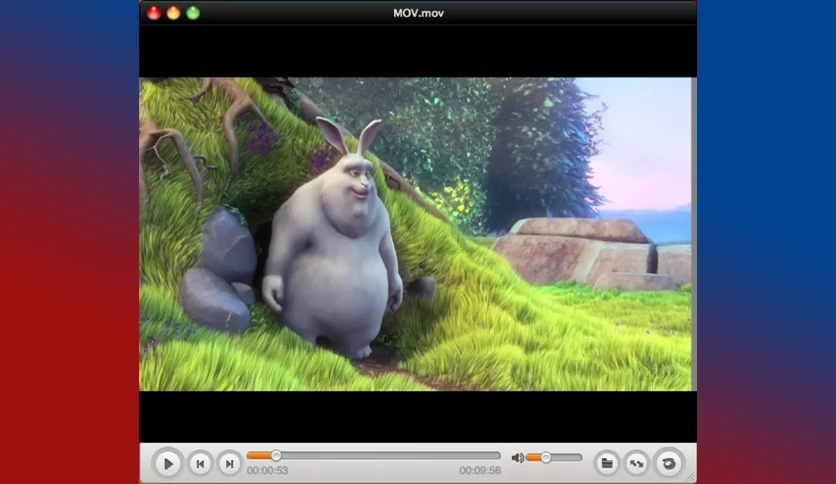Toggle the repeat loop button
This screenshot has width=836, height=484.
669,463
